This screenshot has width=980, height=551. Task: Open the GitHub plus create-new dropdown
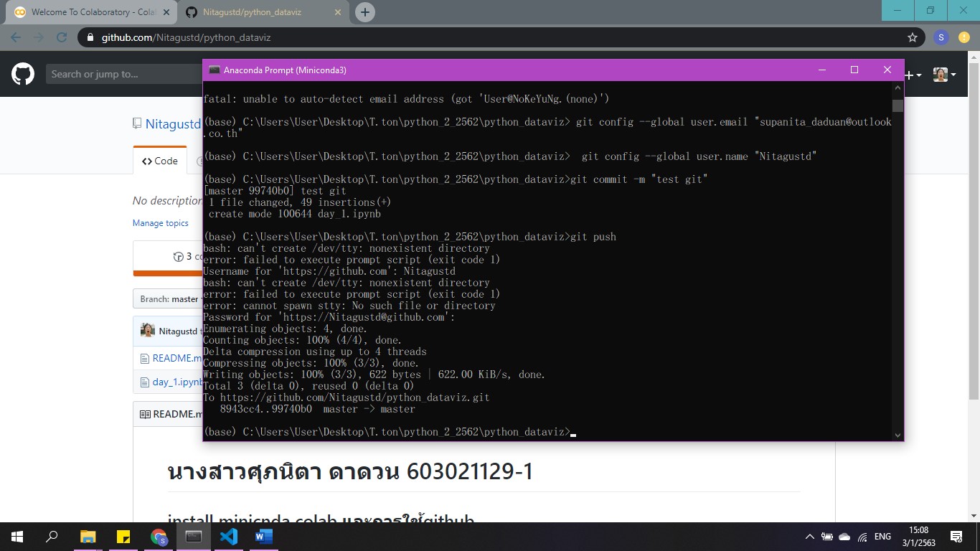coord(913,75)
